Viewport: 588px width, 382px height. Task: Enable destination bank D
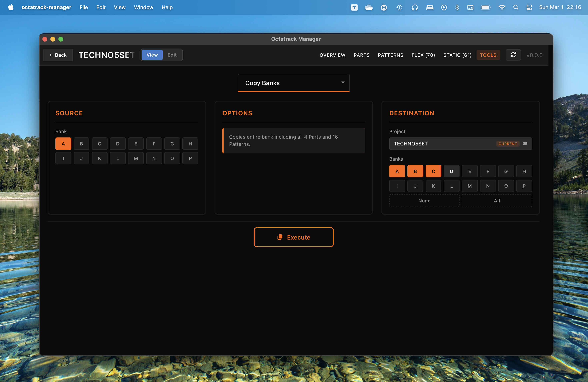451,171
